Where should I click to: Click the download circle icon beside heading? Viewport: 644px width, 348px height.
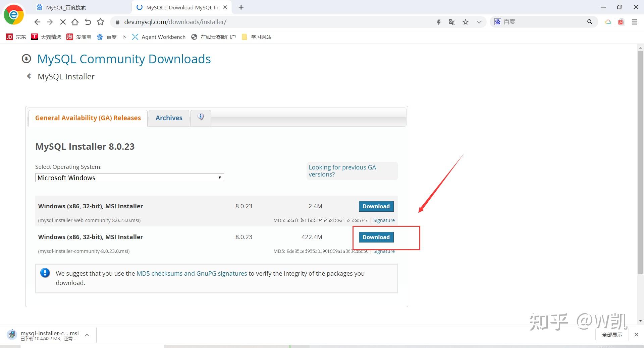click(x=26, y=59)
